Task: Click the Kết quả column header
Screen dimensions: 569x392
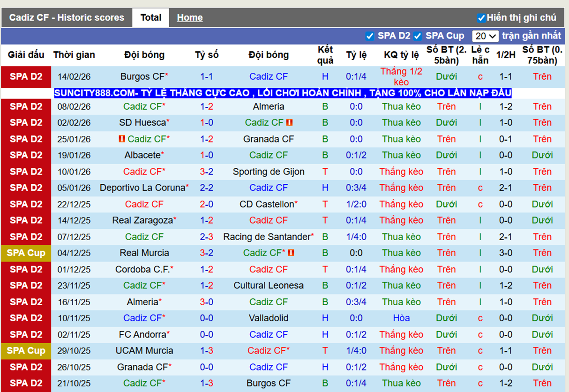Action: coord(325,55)
